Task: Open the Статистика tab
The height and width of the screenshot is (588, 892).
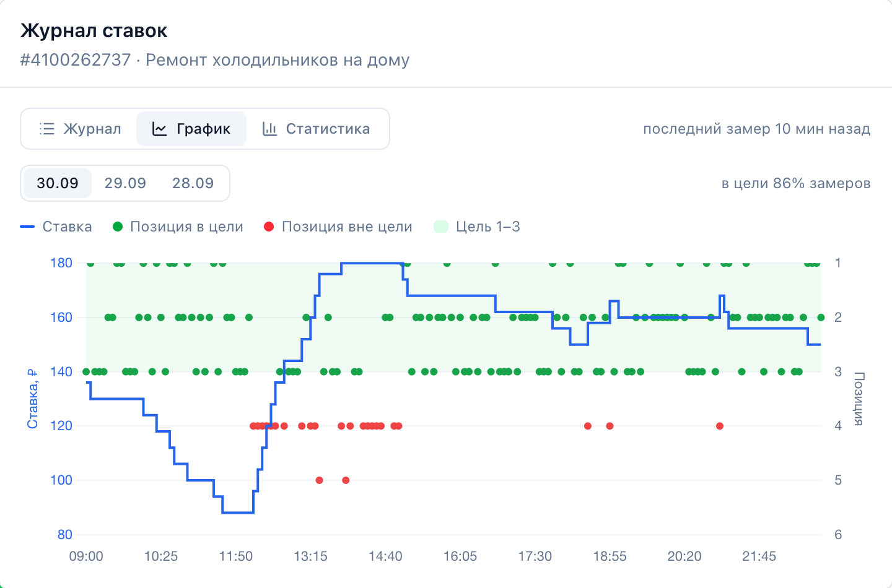Action: 316,129
